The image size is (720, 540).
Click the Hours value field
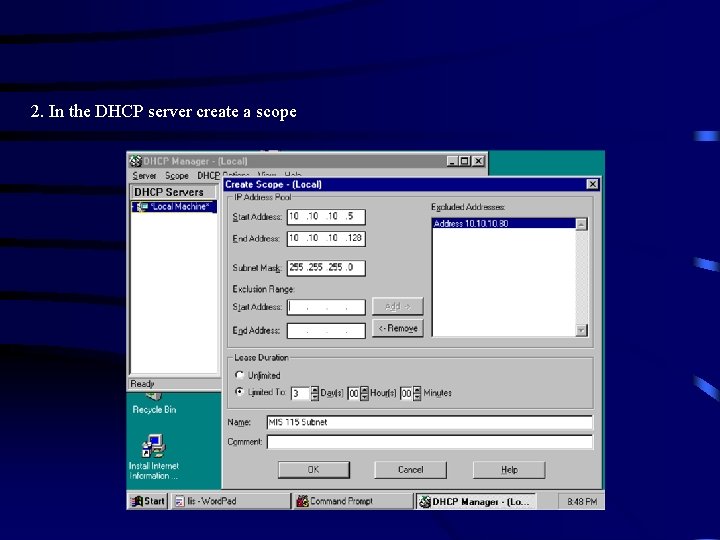354,394
